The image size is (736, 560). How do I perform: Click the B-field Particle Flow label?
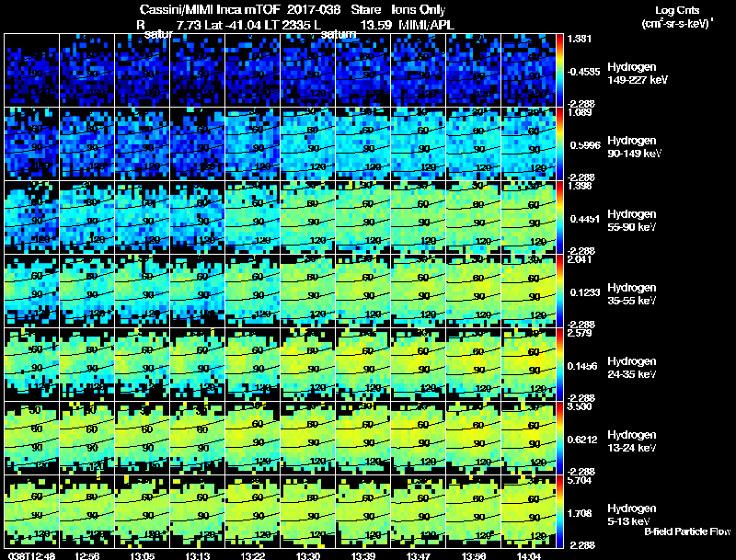click(x=687, y=531)
